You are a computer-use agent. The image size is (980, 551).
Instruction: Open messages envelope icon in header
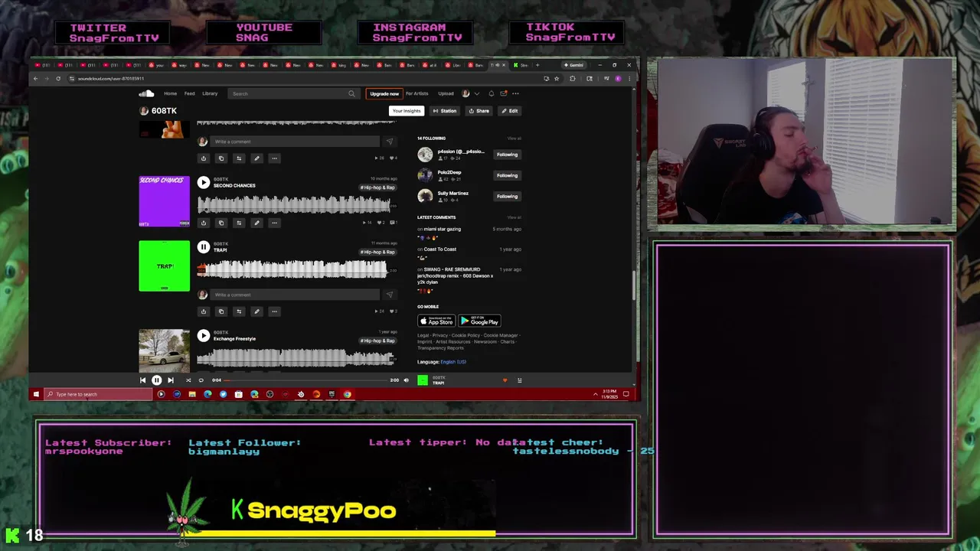pos(503,93)
